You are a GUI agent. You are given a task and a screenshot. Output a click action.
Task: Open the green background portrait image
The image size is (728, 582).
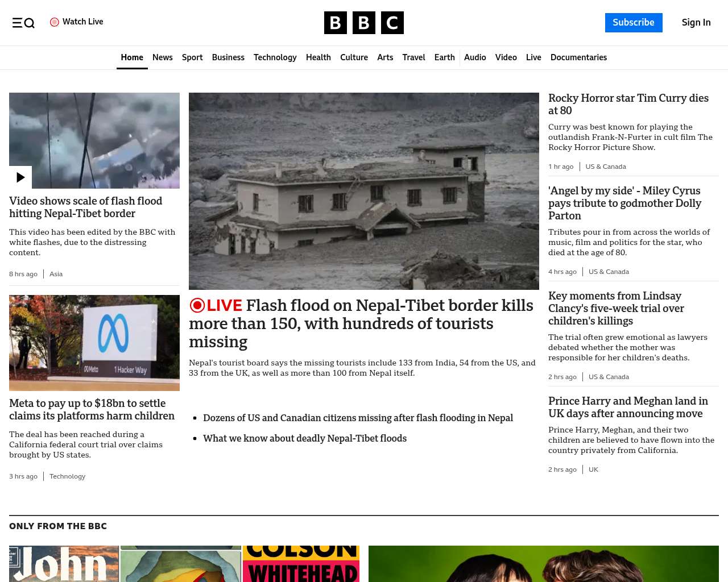[x=544, y=564]
